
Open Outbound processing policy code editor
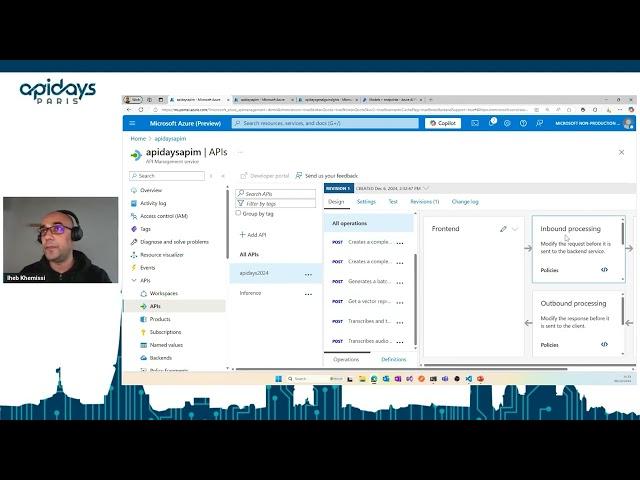tap(604, 344)
